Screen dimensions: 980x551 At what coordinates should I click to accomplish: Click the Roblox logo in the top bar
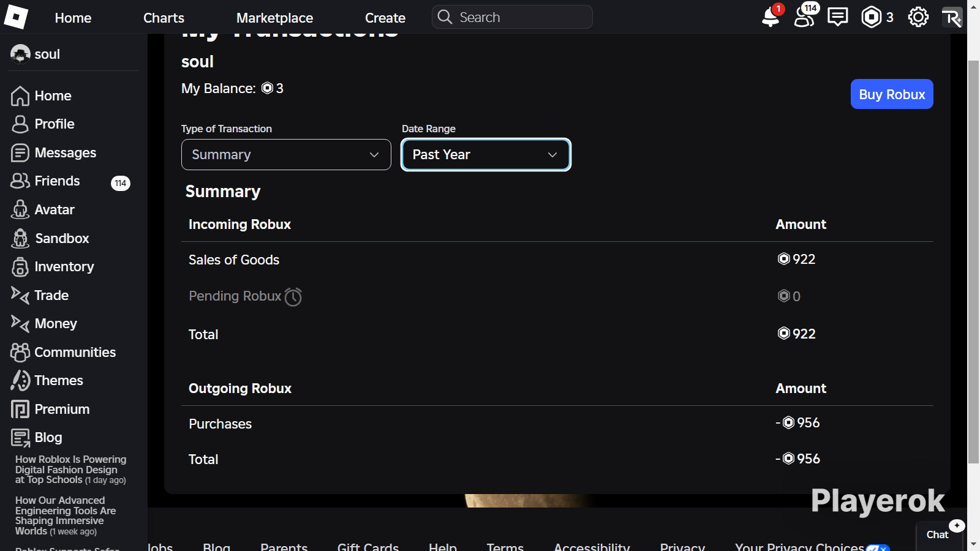click(16, 17)
